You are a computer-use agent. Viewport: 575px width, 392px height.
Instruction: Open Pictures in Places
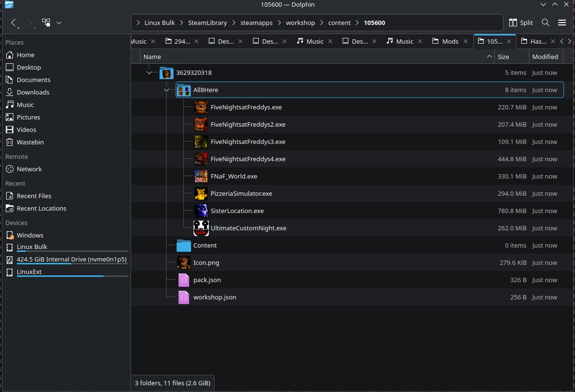pyautogui.click(x=28, y=117)
